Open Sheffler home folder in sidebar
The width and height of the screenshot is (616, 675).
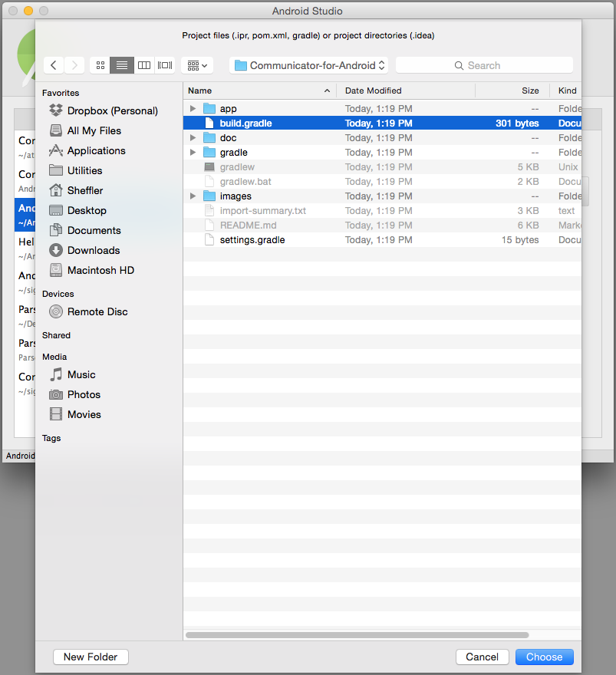pos(76,190)
